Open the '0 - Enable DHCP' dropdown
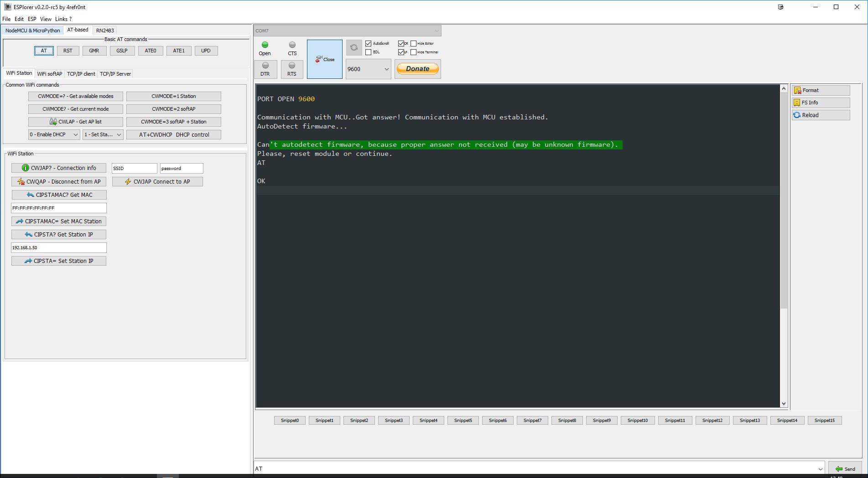868x478 pixels. tap(54, 134)
